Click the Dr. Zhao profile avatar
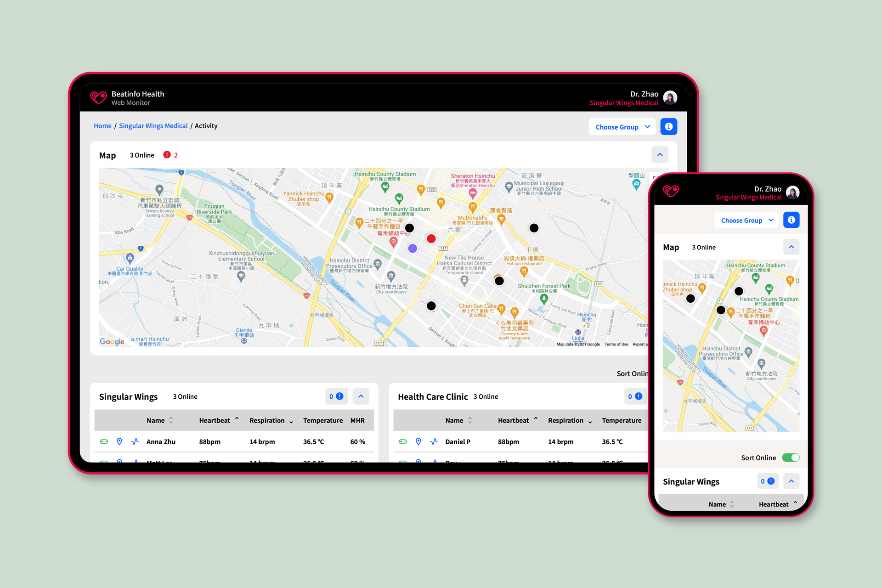 671,98
